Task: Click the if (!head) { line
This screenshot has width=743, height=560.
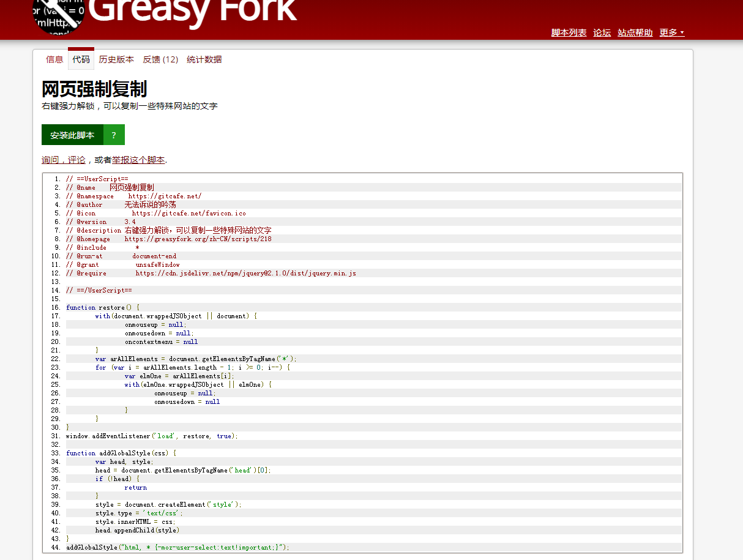Action: click(x=118, y=479)
